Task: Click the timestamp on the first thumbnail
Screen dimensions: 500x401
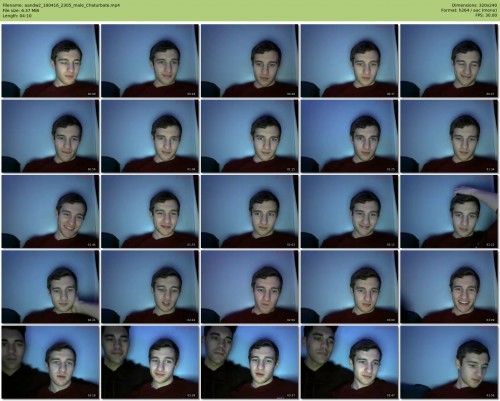Action: (x=91, y=94)
